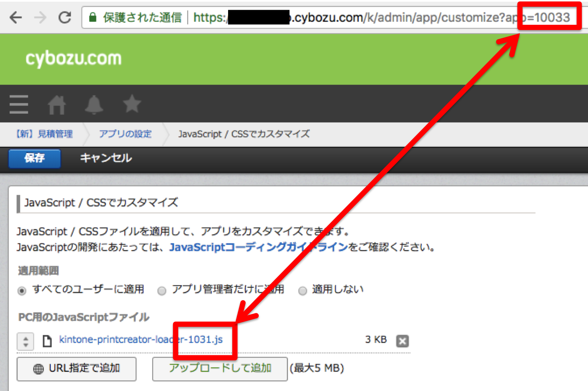Open notifications bell icon
This screenshot has height=391, width=588.
click(x=94, y=104)
